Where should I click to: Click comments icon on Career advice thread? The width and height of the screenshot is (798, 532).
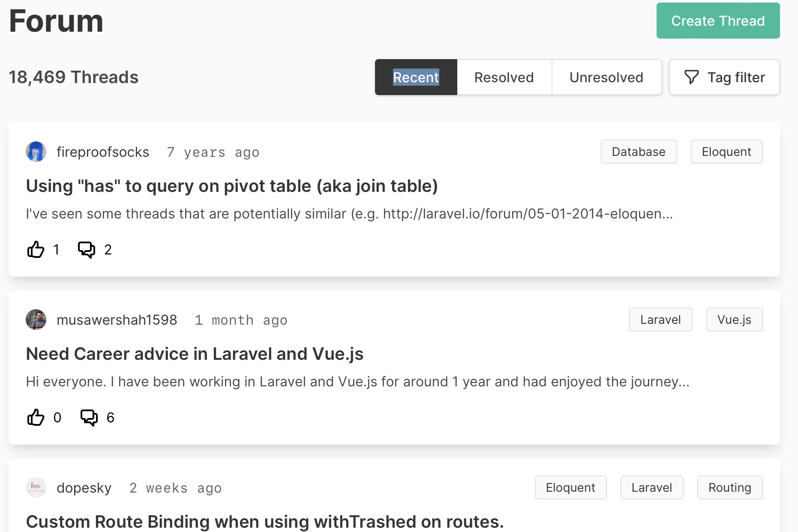[89, 417]
